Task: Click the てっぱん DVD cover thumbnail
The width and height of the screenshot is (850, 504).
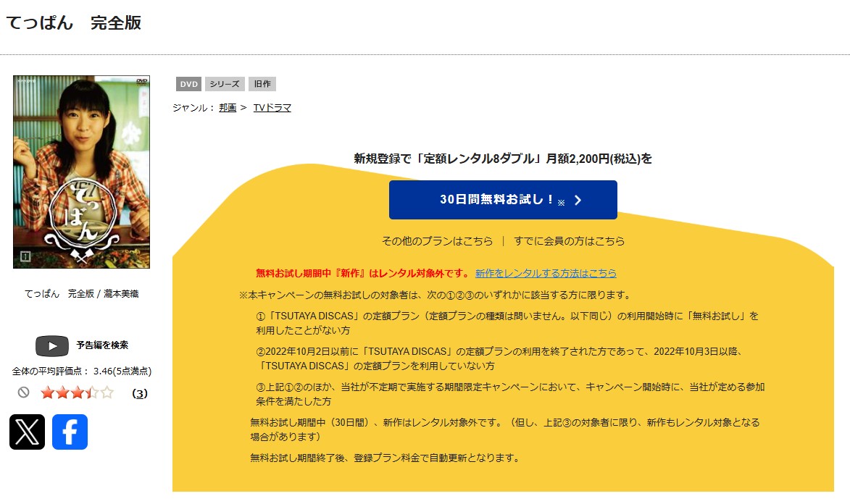Action: point(81,172)
